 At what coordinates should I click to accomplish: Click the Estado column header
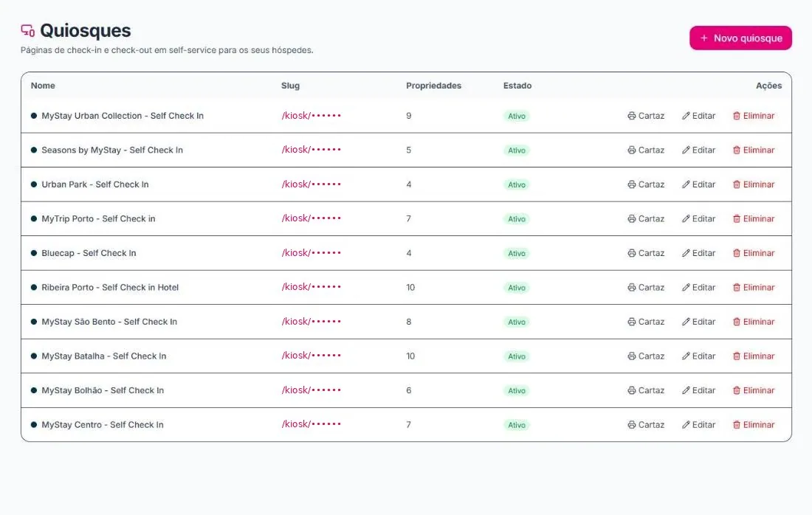point(517,86)
